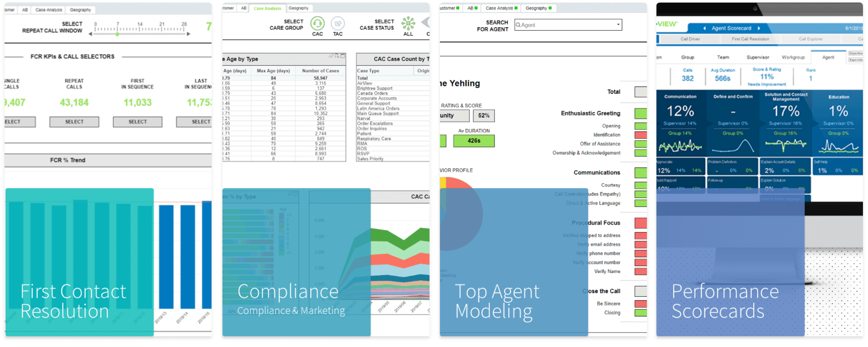Screen dimensions: 868x347
Task: Move the green handle on the repeat call window slider
Action: (x=117, y=34)
